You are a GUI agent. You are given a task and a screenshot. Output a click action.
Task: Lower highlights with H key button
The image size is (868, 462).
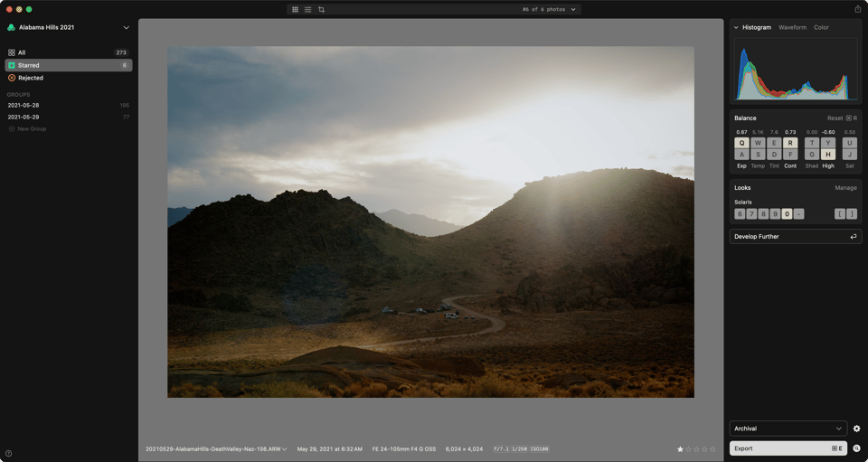point(828,155)
